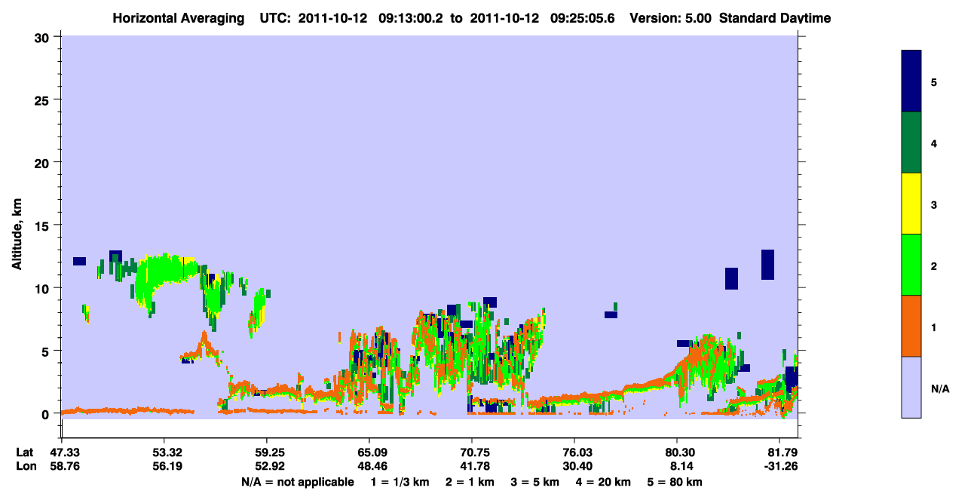Viewport: 980px width, 503px height.
Task: Click the Standard Daytime label
Action: pos(775,18)
